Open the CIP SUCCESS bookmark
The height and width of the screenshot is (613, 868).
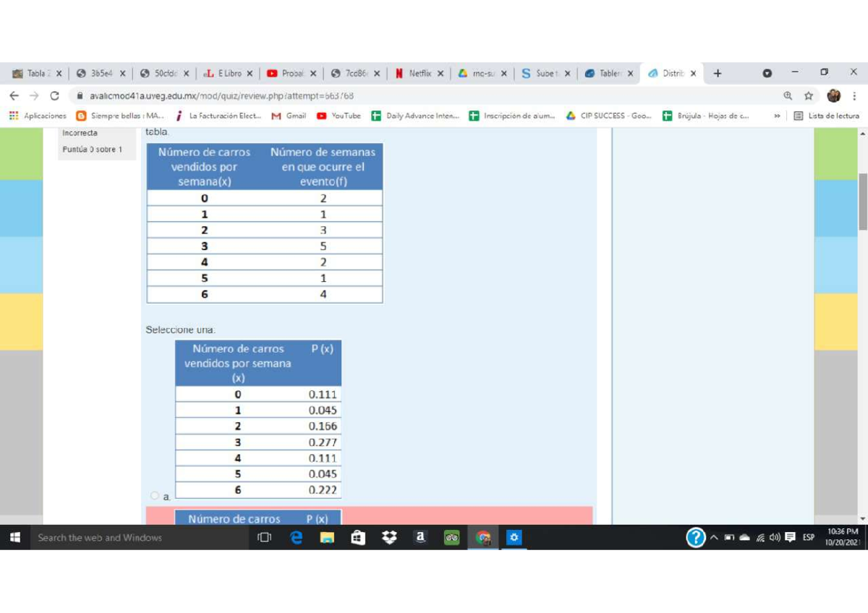[x=609, y=116]
